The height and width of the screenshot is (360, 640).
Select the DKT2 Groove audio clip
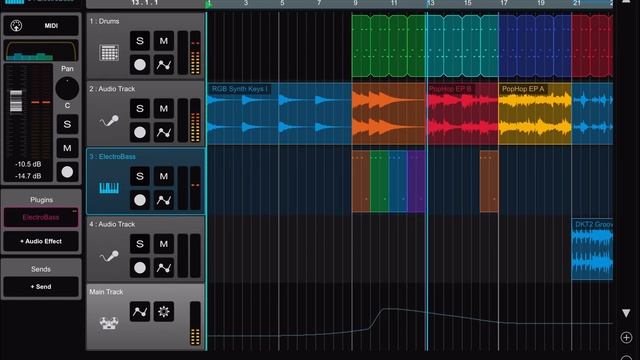tap(592, 249)
